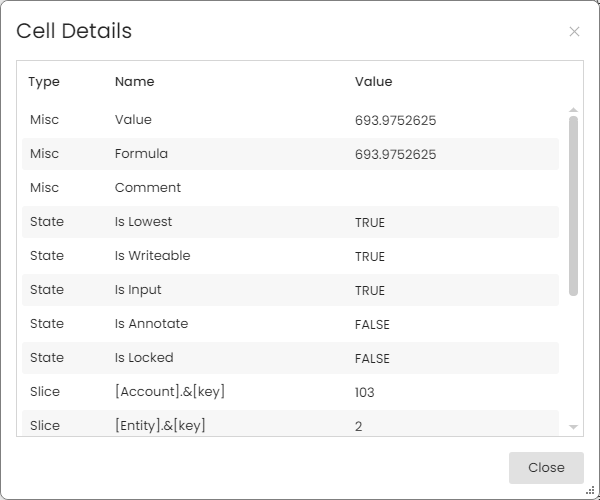Click the [Entity].&[key] name cell
600x500 pixels.
(x=160, y=426)
